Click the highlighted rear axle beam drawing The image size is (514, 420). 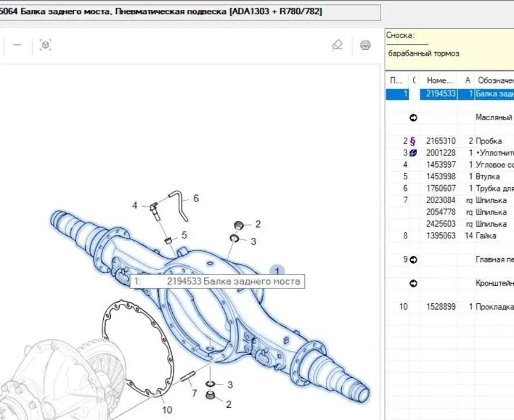[210, 305]
